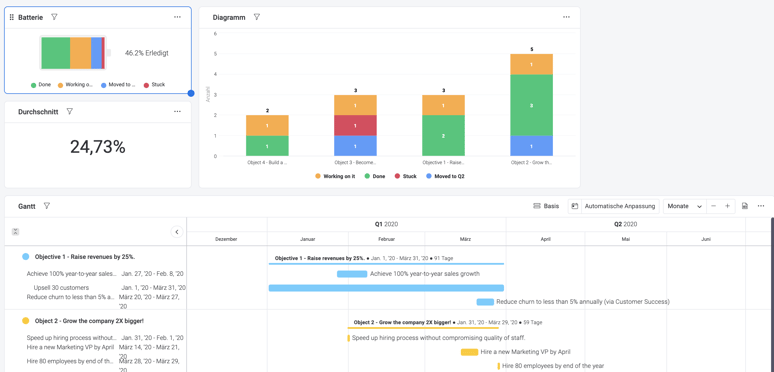The width and height of the screenshot is (774, 372).
Task: Click the green segment of Object 4 bar
Action: point(267,146)
